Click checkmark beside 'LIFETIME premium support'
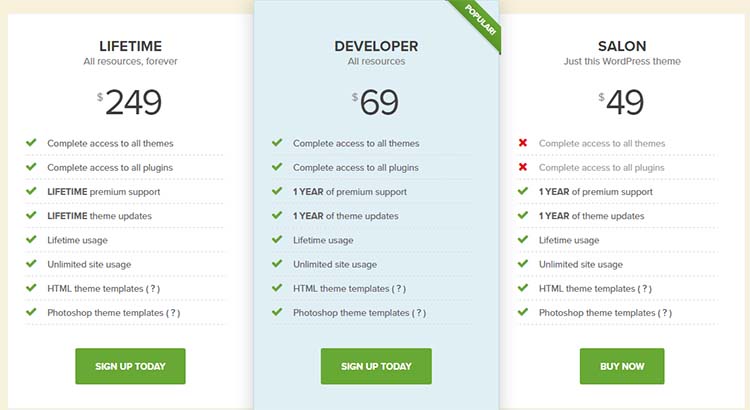750x410 pixels. tap(31, 191)
